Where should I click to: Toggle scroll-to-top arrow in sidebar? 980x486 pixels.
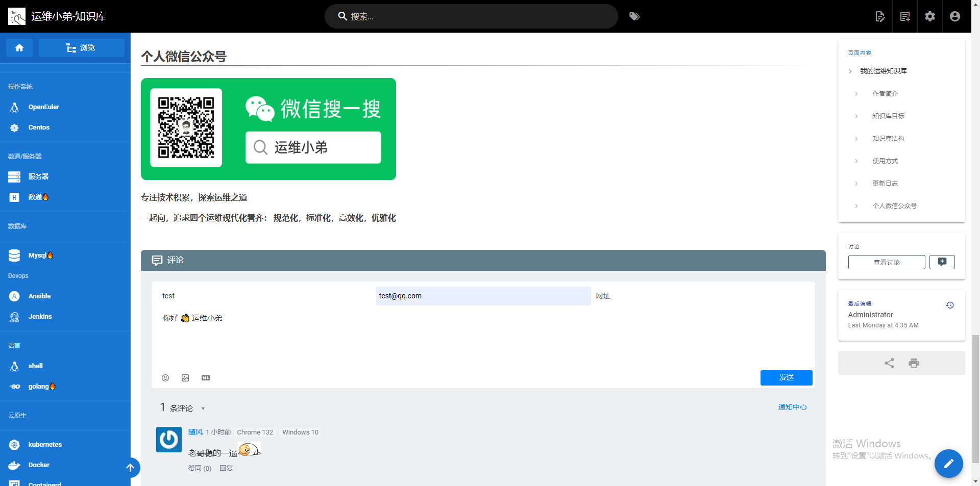[x=130, y=468]
